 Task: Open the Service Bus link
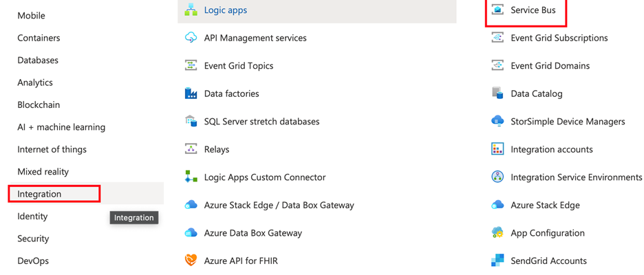533,10
